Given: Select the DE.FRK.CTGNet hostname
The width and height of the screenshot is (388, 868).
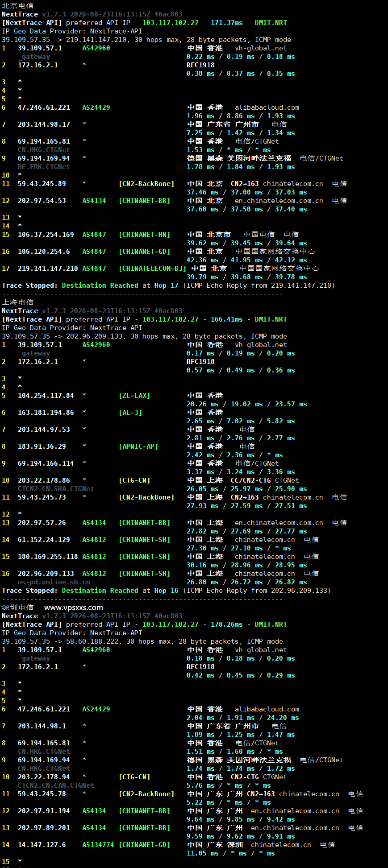Looking at the screenshot, I should 44,167.
